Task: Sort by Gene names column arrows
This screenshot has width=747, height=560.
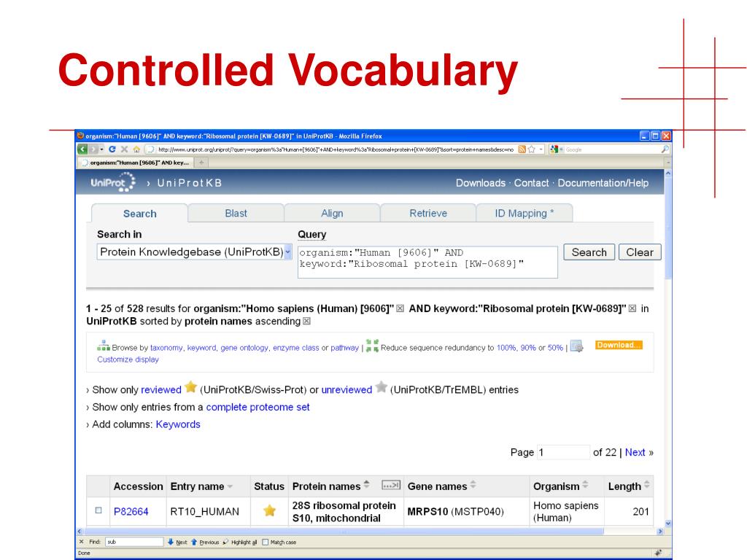Action: click(473, 485)
